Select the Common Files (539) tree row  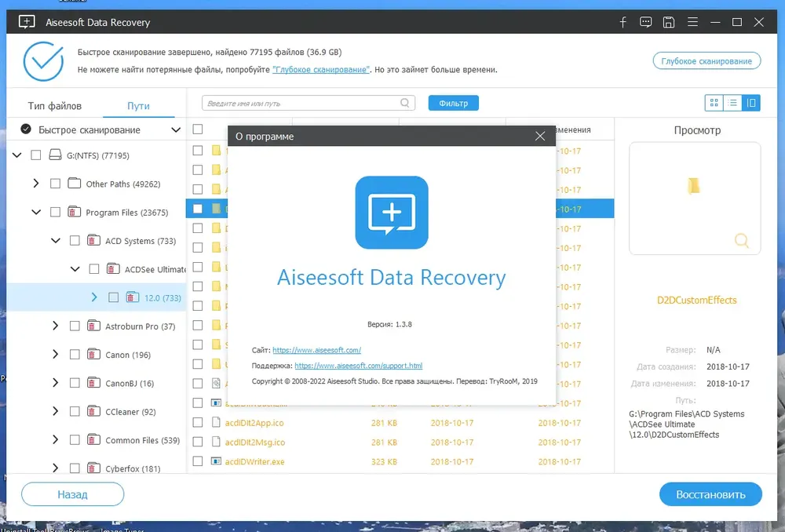[96, 440]
